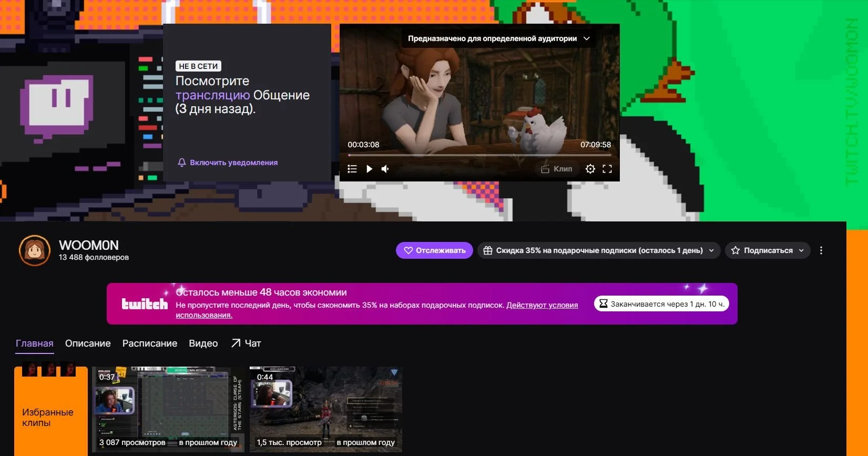The height and width of the screenshot is (456, 868).
Task: Open the Чат popout tab
Action: point(246,343)
